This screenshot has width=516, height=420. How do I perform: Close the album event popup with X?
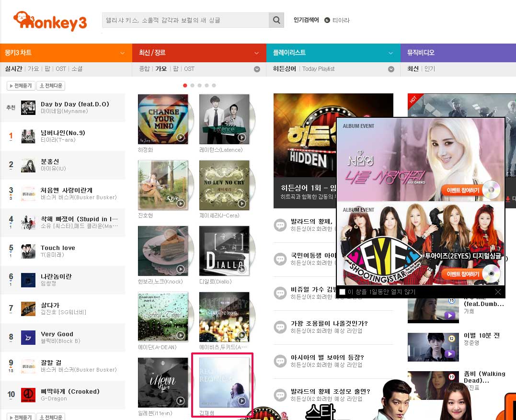tap(498, 292)
